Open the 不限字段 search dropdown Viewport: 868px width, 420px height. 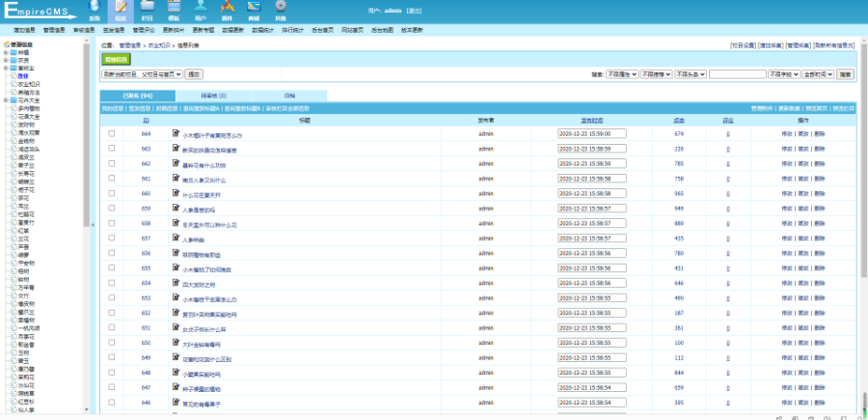[784, 73]
